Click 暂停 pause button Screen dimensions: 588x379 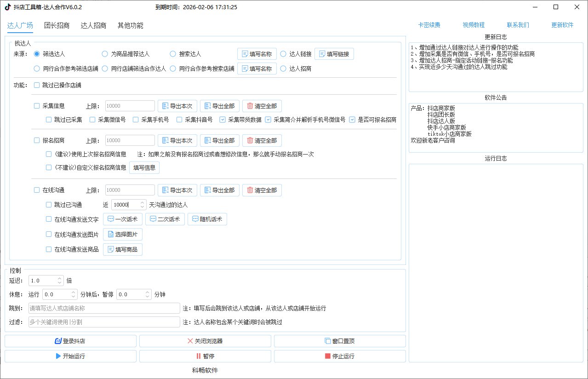pos(205,356)
